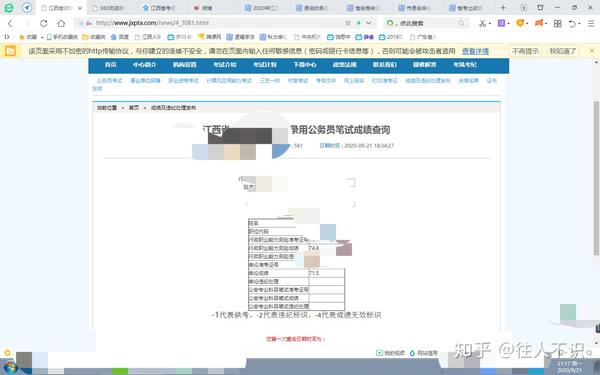Click the magnifier icon in search box
Screen dimensions: 600x375
tap(461, 23)
